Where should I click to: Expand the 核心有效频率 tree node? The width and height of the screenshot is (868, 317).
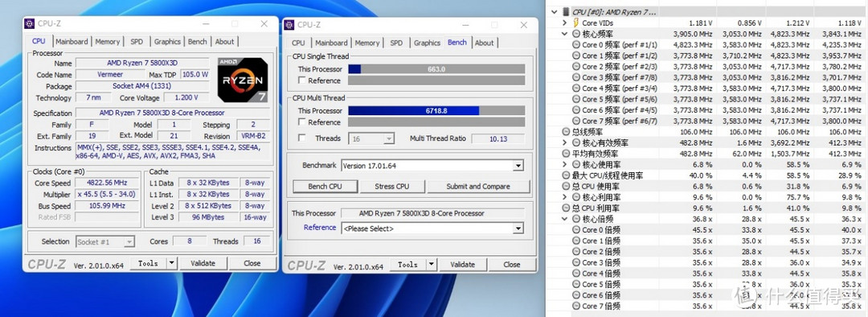[x=564, y=142]
